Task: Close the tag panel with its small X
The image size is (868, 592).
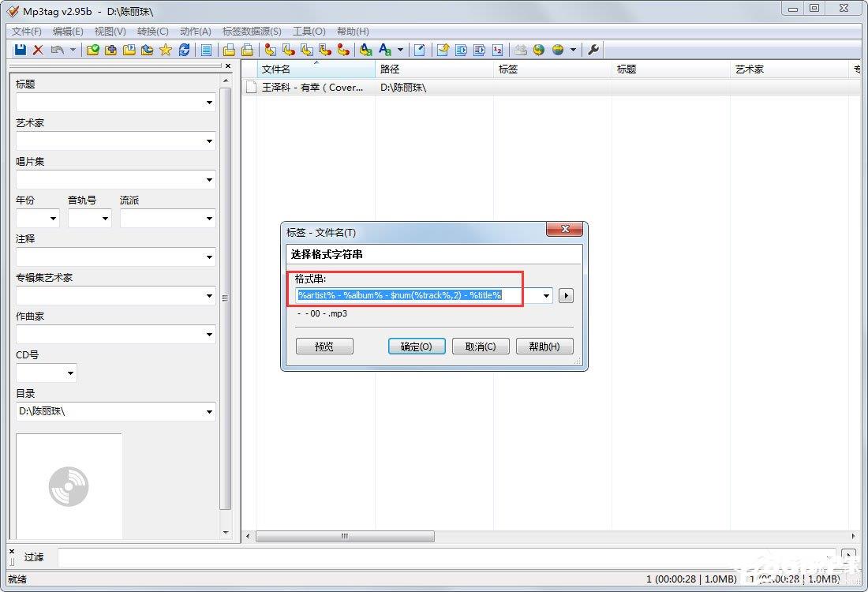Action: point(228,66)
